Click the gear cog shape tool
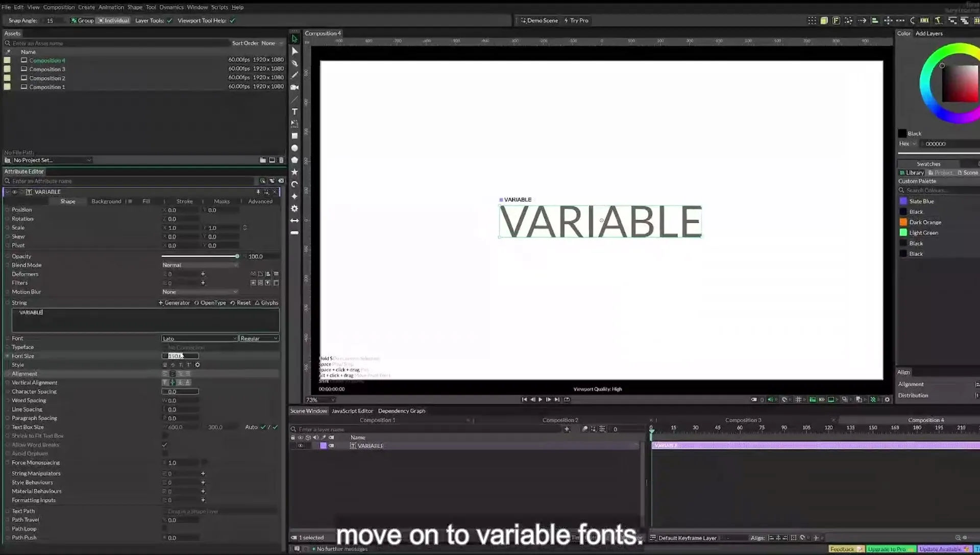Screen dimensions: 980x555 (295, 208)
